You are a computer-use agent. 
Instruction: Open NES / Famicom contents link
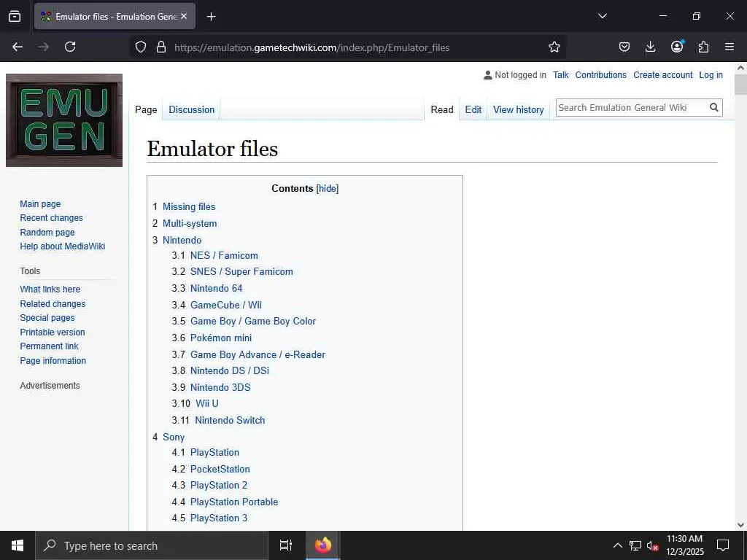pos(224,255)
